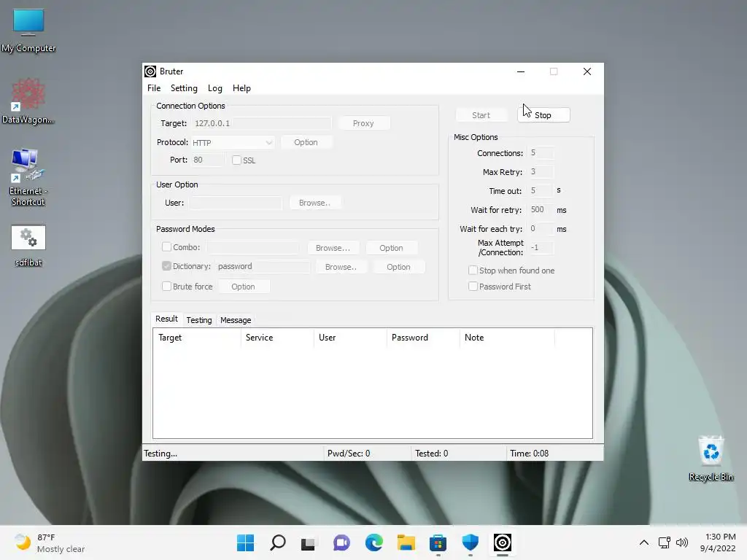Viewport: 747px width, 560px height.
Task: Click the Proxy button
Action: click(363, 123)
